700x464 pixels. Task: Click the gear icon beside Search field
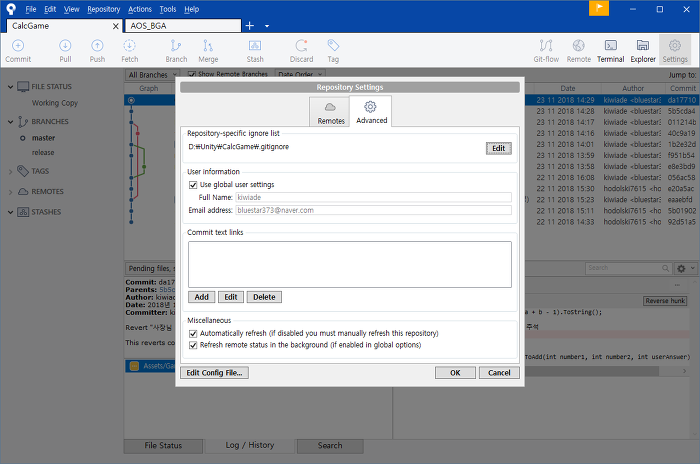coord(681,268)
